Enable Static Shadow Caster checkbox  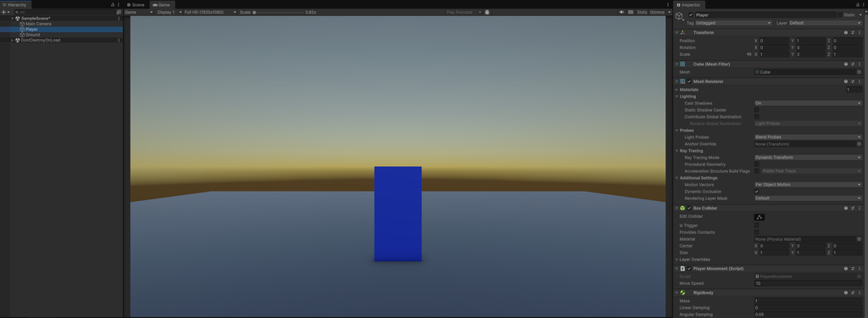coord(757,110)
